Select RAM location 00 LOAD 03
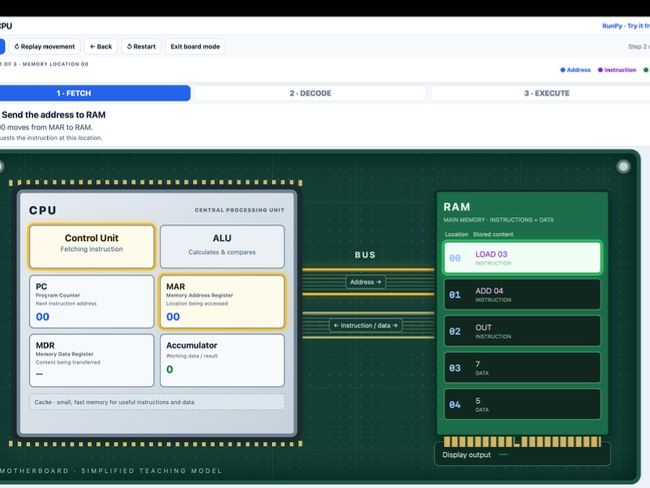The image size is (650, 488). [x=522, y=257]
